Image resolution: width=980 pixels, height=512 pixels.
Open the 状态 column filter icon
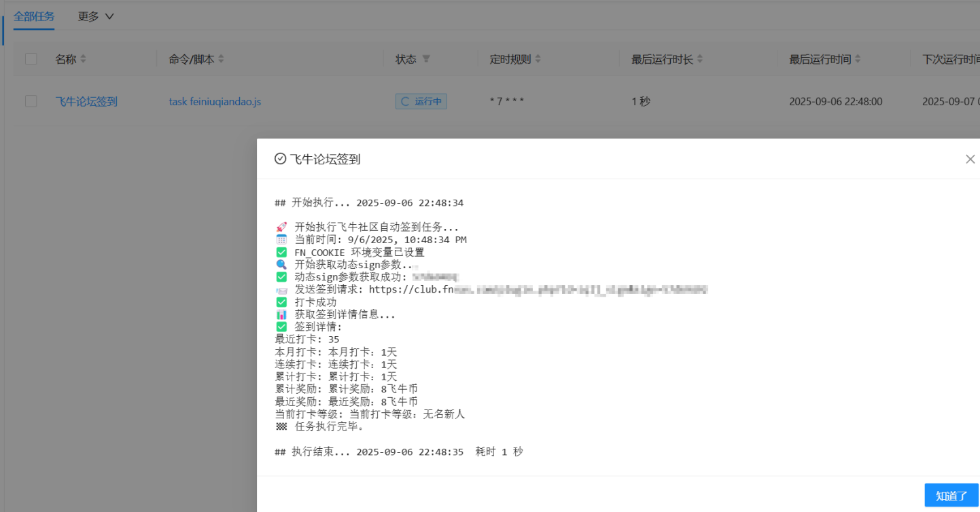pos(426,60)
